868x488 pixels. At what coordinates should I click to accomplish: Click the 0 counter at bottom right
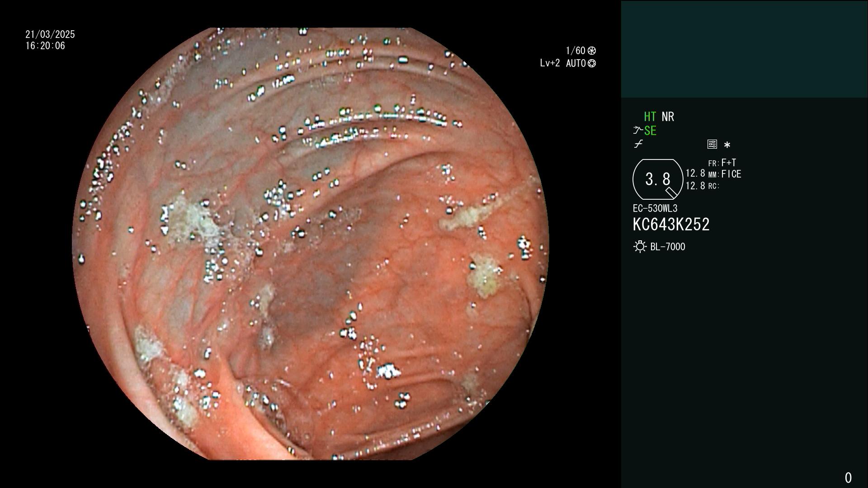(x=848, y=478)
